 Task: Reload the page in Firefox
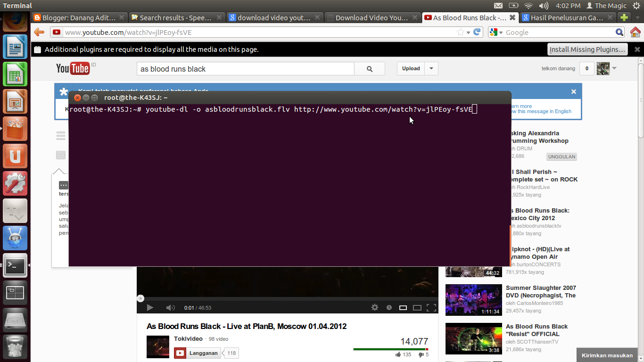(x=477, y=32)
